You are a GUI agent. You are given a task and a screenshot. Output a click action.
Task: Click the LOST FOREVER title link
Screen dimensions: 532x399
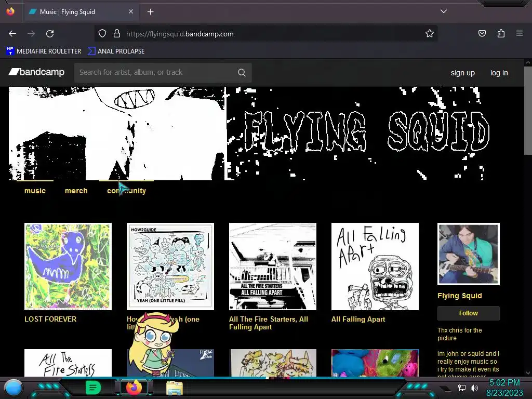[50, 319]
